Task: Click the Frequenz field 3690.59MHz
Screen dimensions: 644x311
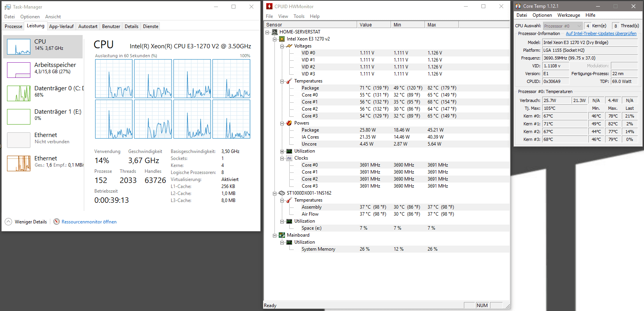Action: tap(590, 58)
